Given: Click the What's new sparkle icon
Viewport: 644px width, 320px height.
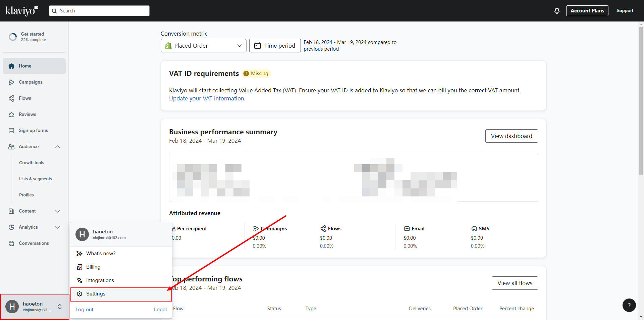Looking at the screenshot, I should 79,254.
